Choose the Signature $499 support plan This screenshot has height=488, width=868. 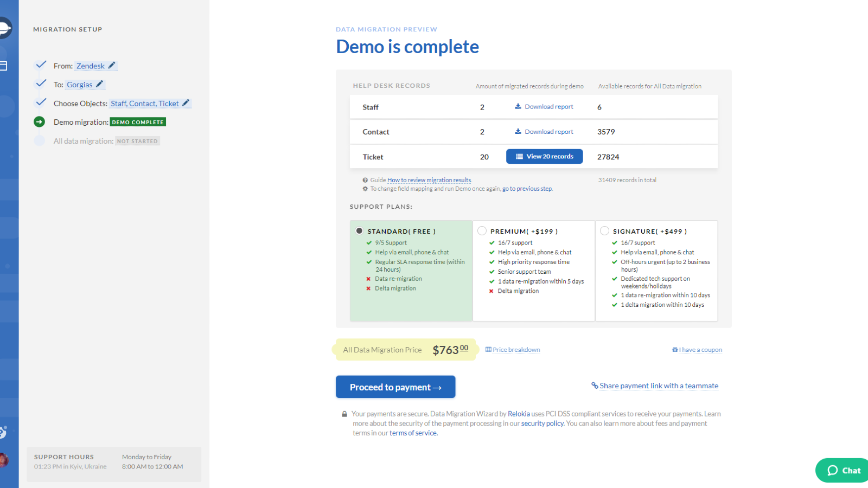[x=604, y=230]
